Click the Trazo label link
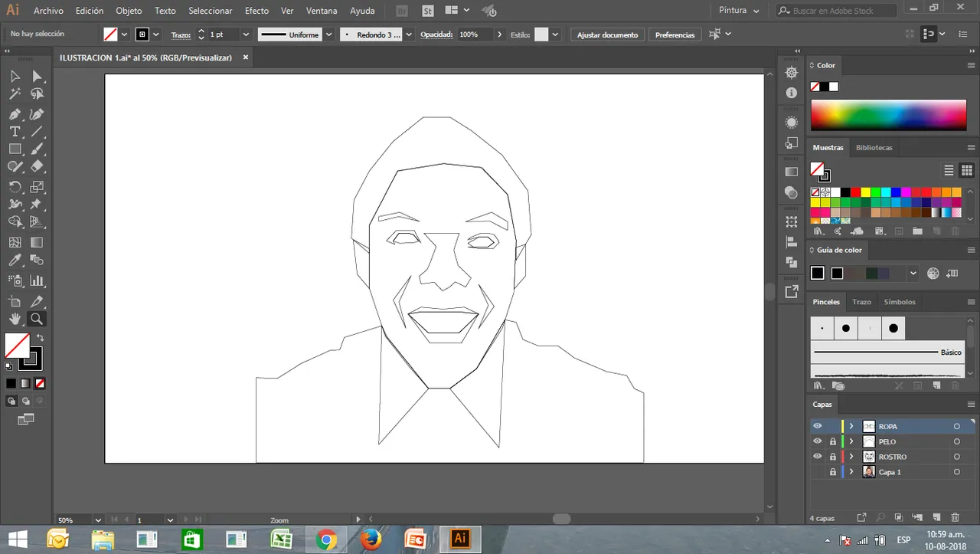 [181, 34]
